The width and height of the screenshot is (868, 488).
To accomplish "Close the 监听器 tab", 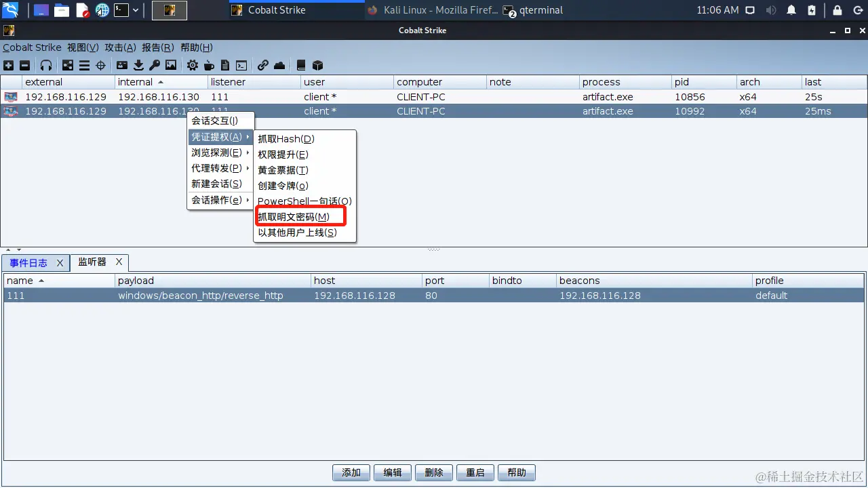I will [119, 262].
